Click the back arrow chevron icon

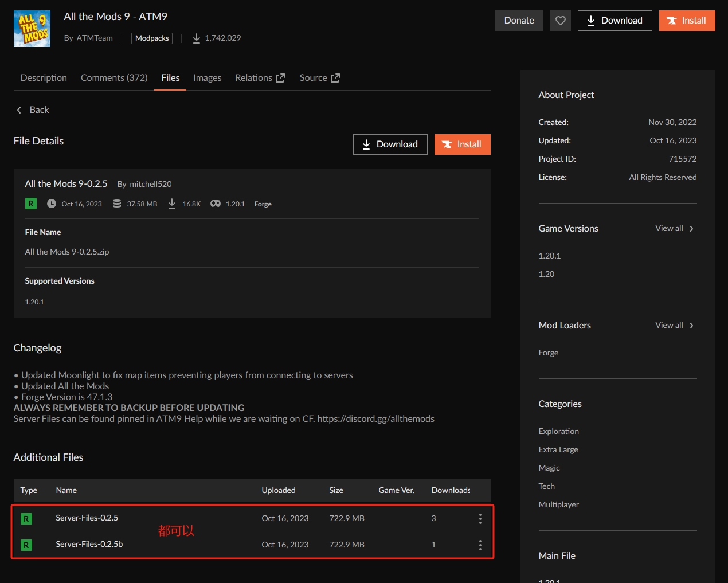coord(19,110)
